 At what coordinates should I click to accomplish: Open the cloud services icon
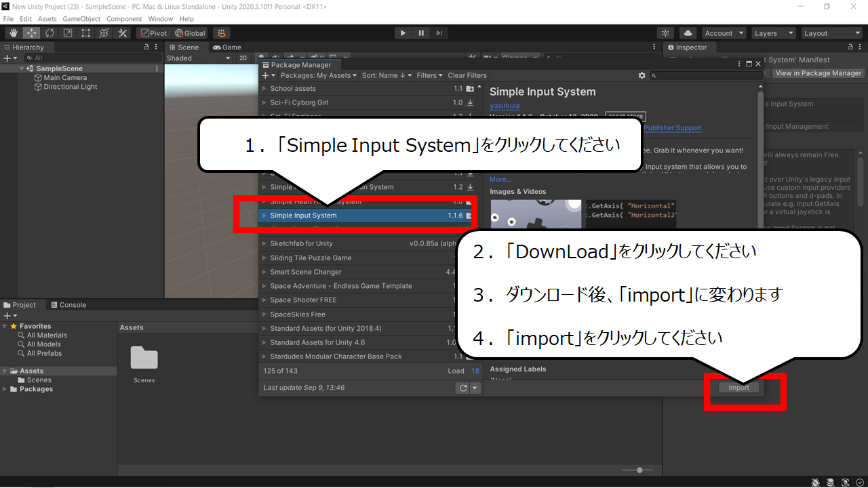click(688, 33)
